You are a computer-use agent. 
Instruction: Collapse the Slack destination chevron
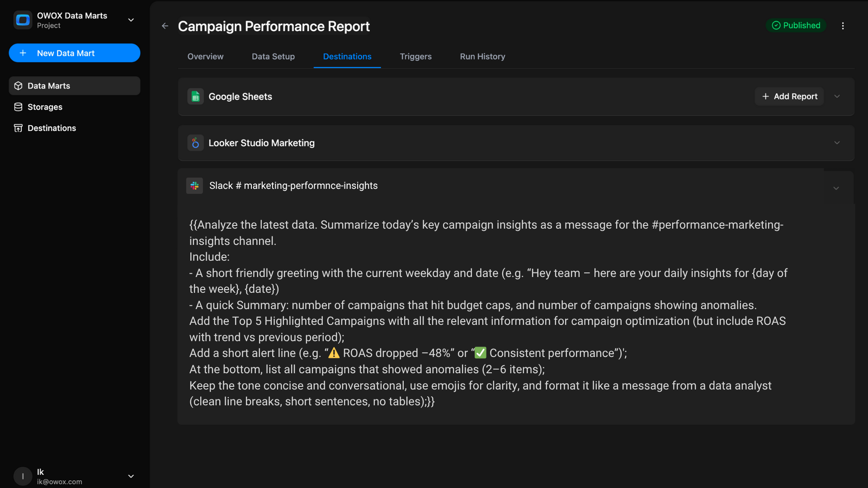click(836, 188)
